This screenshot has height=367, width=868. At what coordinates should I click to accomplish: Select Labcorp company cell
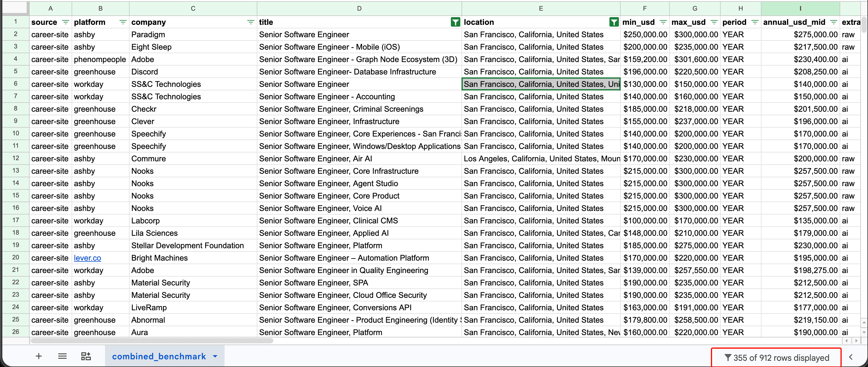[x=193, y=221]
